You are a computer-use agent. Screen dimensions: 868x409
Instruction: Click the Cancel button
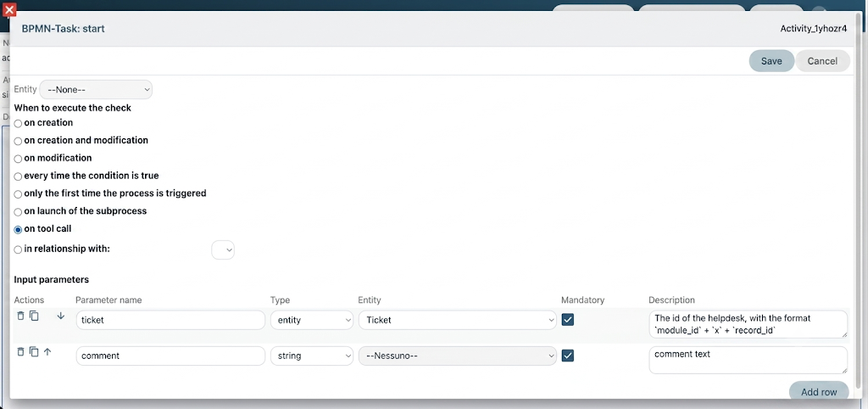click(x=822, y=61)
